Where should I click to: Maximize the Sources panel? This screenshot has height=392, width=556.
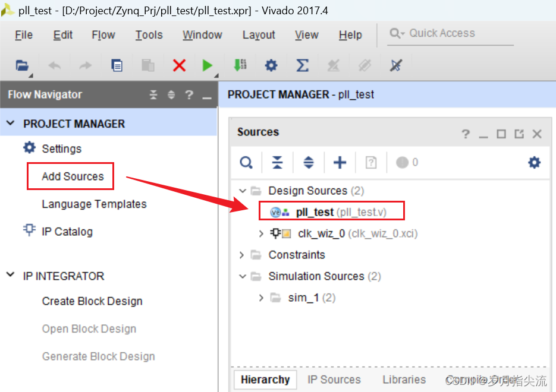click(x=501, y=134)
